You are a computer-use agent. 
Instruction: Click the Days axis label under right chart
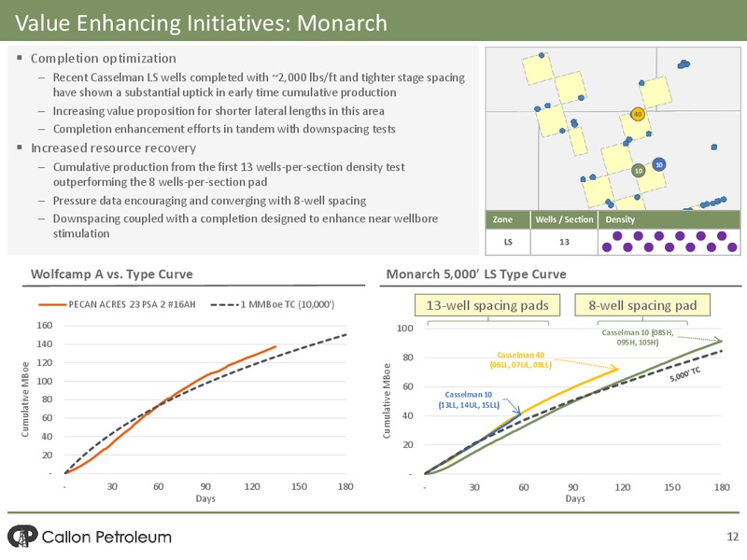click(575, 498)
